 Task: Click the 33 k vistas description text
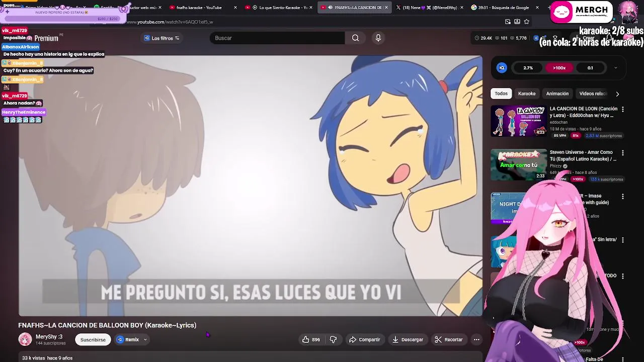point(47,358)
